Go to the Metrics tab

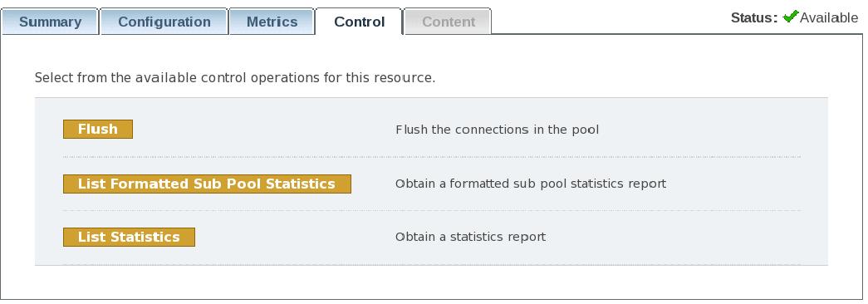[272, 22]
